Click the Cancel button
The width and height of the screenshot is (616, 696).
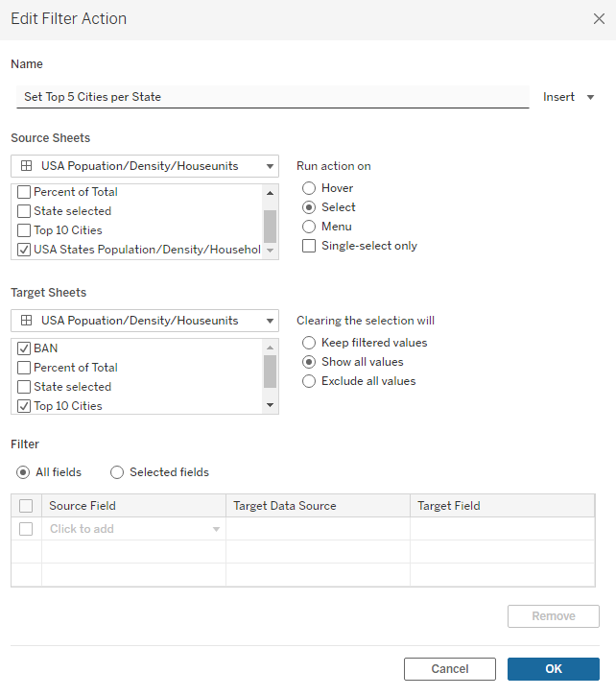450,669
